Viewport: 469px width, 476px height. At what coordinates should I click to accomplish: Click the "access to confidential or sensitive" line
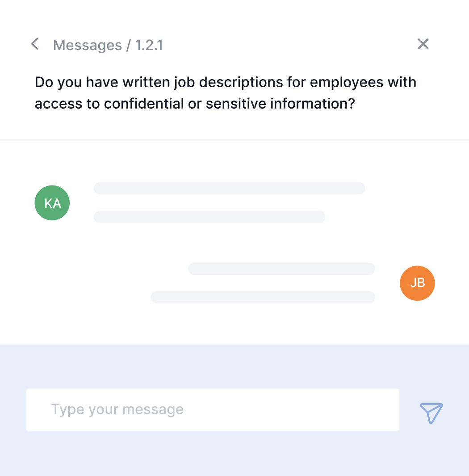coord(195,104)
